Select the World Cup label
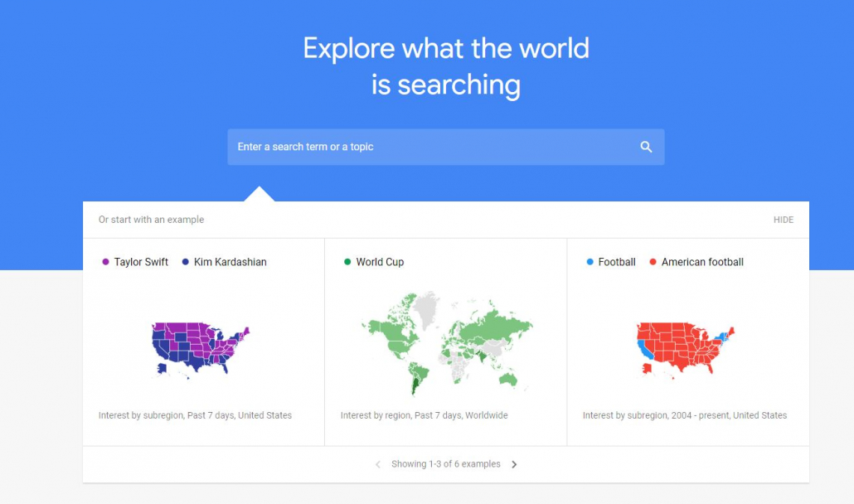The height and width of the screenshot is (504, 854). 381,262
